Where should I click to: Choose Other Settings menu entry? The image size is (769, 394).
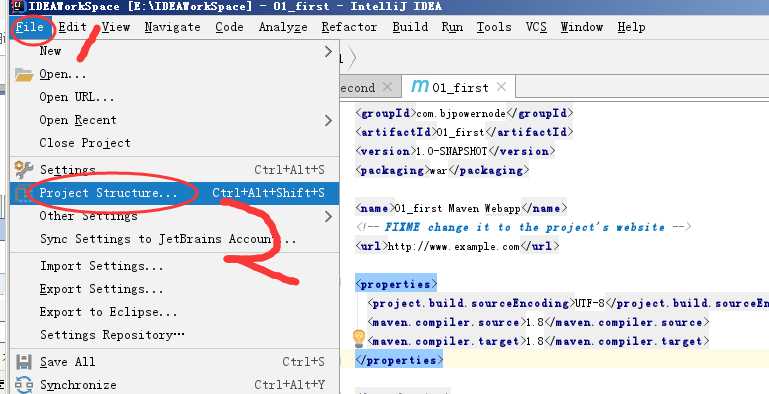tap(174, 216)
